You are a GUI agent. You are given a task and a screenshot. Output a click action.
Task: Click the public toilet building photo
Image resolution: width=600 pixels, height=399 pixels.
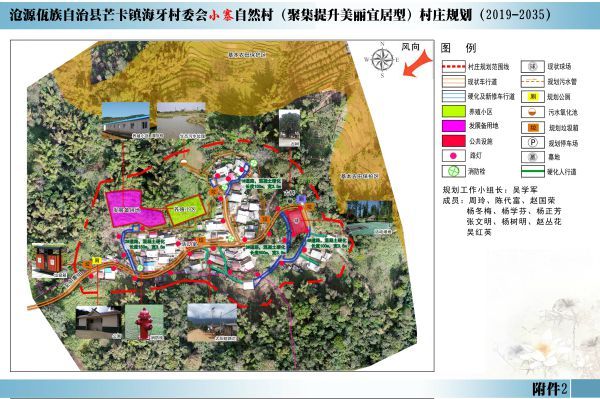click(x=99, y=322)
